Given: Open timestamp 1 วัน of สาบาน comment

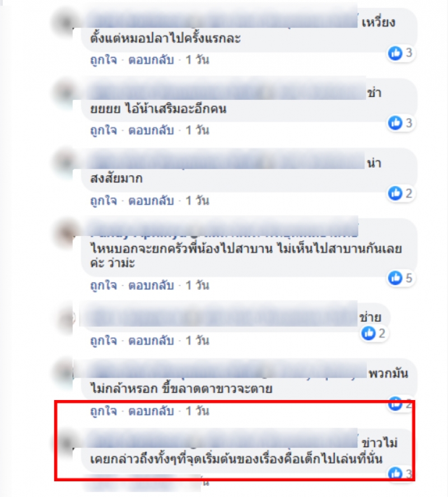Looking at the screenshot, I should (197, 285).
